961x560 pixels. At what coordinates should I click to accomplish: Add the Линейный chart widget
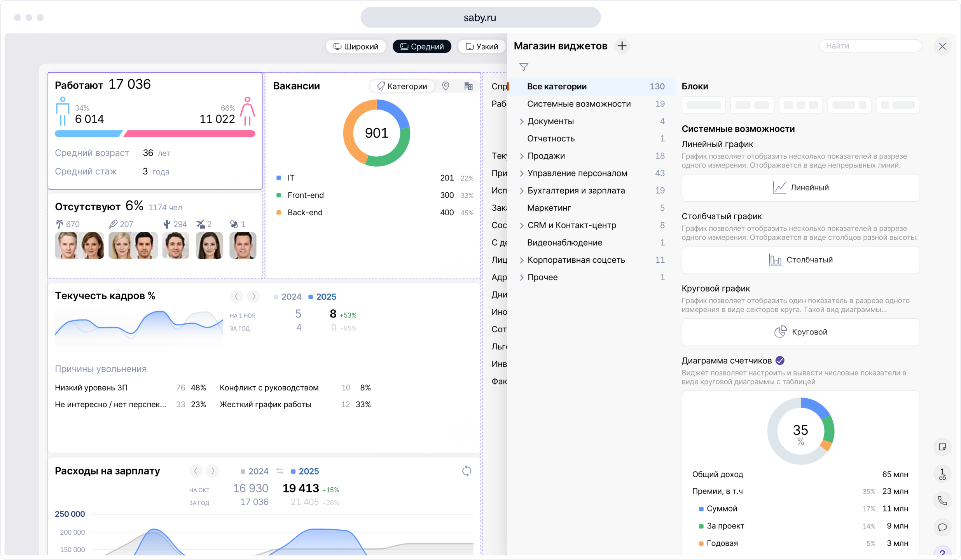tap(800, 188)
